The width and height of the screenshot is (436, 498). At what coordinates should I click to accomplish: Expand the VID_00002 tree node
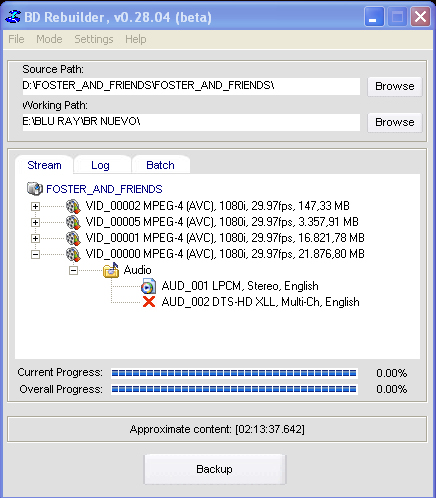[x=35, y=206]
